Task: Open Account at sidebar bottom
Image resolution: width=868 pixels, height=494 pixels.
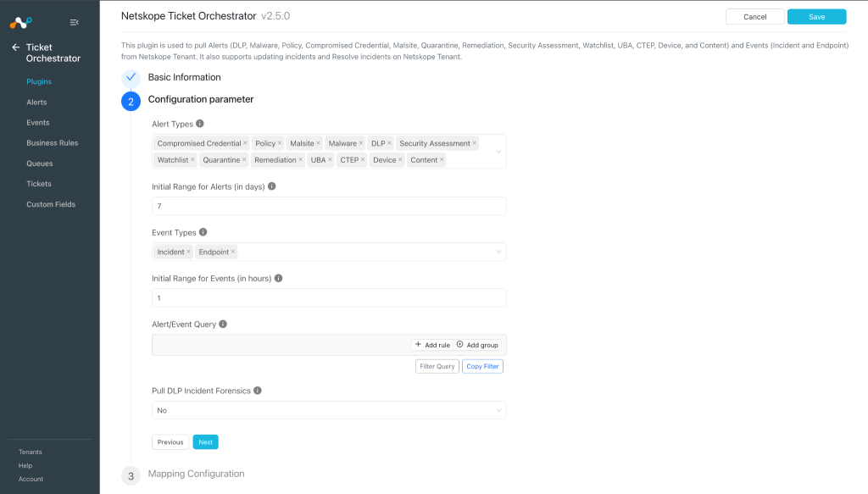Action: 31,479
